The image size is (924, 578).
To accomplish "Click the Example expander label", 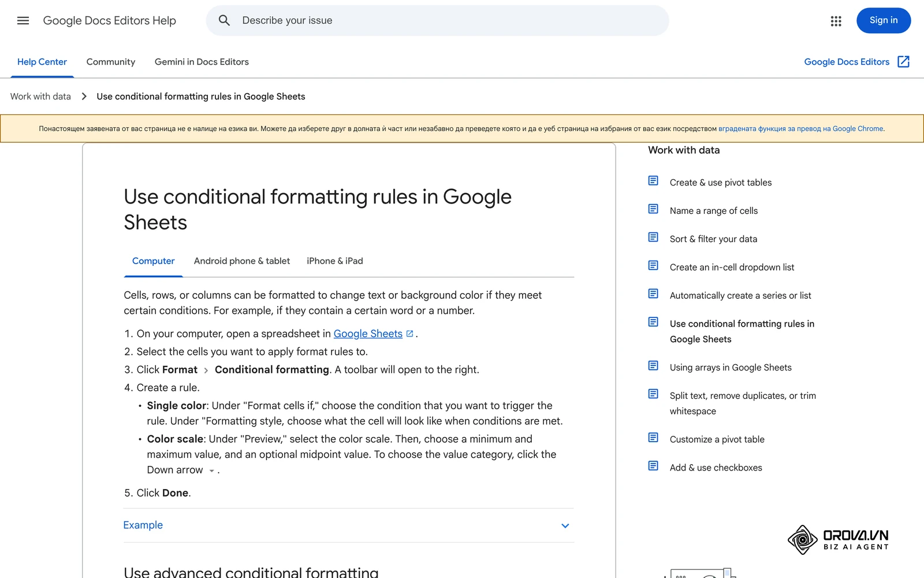I will click(143, 525).
